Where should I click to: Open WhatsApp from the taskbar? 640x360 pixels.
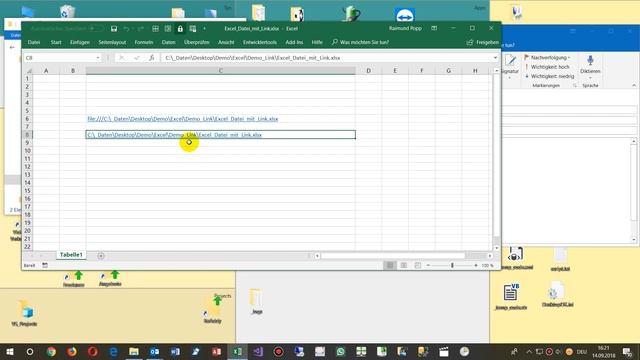coord(340,351)
